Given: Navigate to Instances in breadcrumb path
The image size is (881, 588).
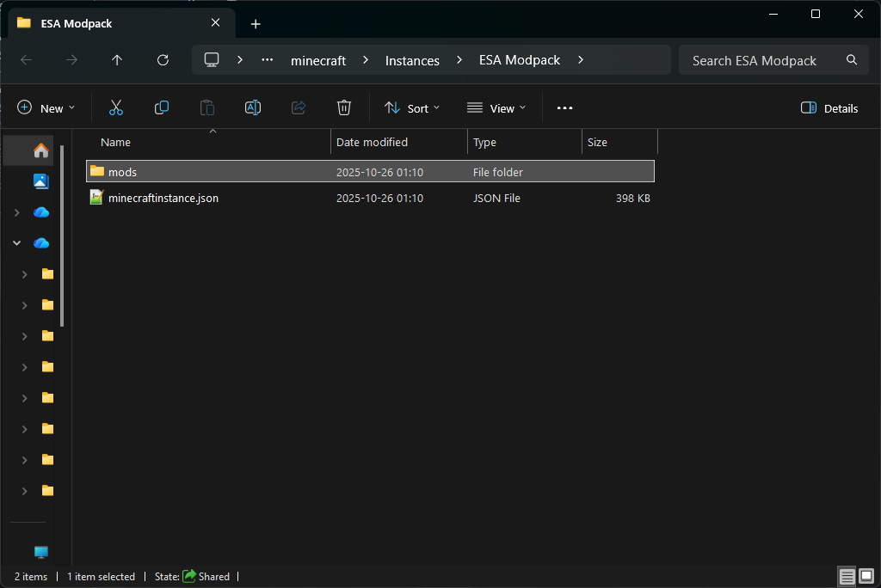Looking at the screenshot, I should pyautogui.click(x=412, y=60).
